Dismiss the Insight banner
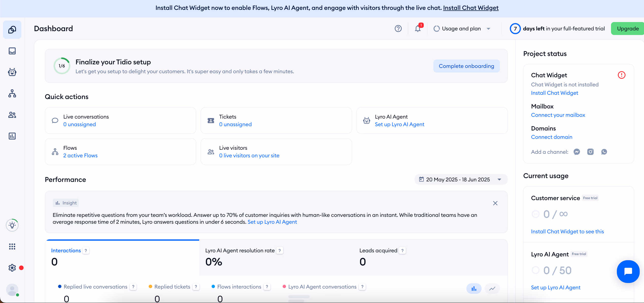Screen dimensions: 644x303 pos(495,203)
